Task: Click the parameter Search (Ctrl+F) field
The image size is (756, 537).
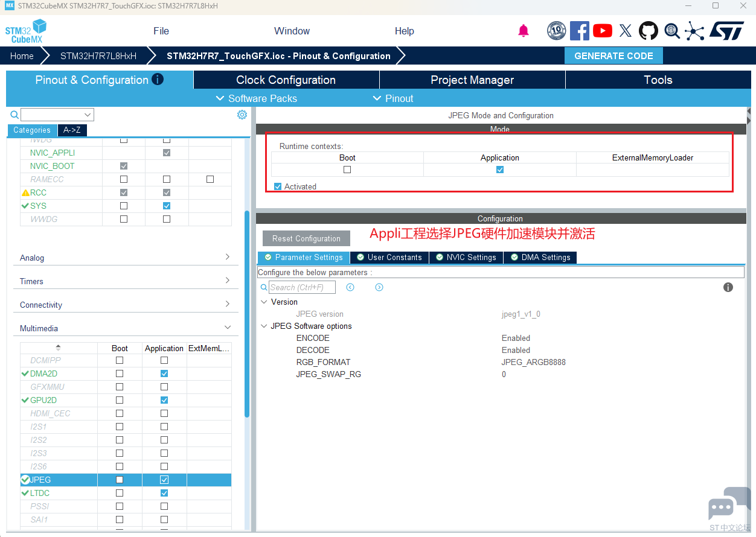Action: coord(302,287)
